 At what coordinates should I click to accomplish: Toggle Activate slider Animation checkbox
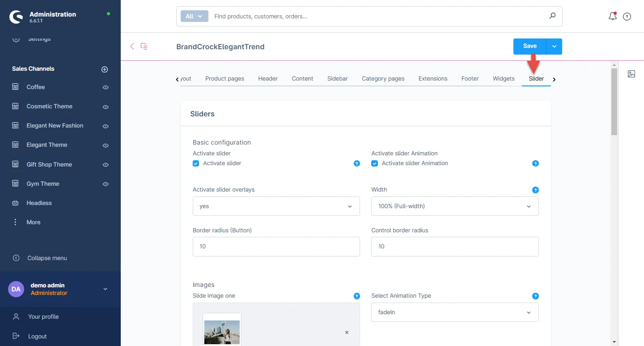[x=375, y=163]
